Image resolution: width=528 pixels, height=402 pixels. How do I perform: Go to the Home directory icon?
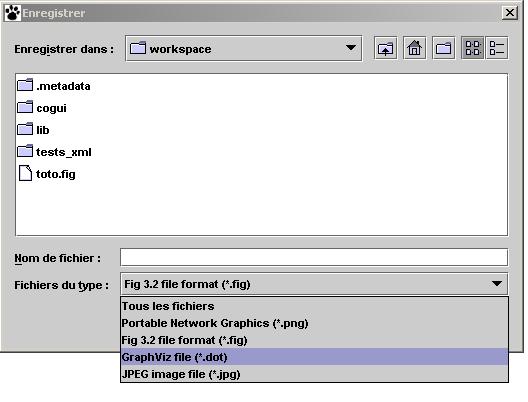415,48
